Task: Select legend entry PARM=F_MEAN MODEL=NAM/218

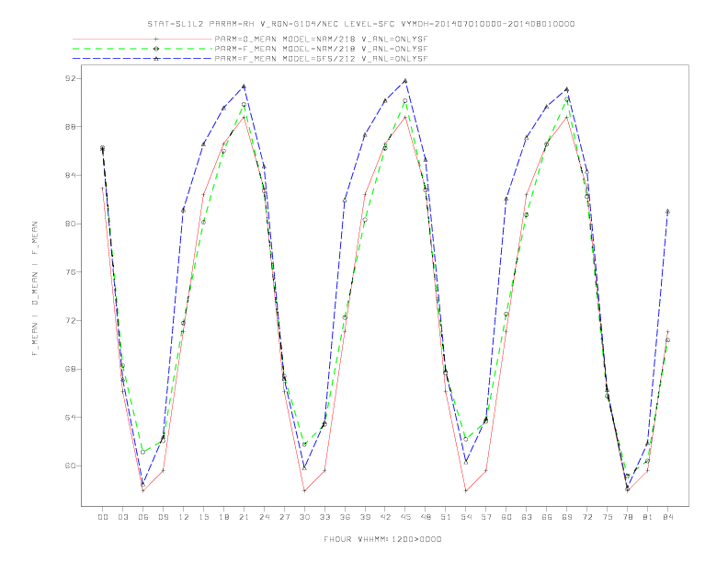Action: click(321, 49)
